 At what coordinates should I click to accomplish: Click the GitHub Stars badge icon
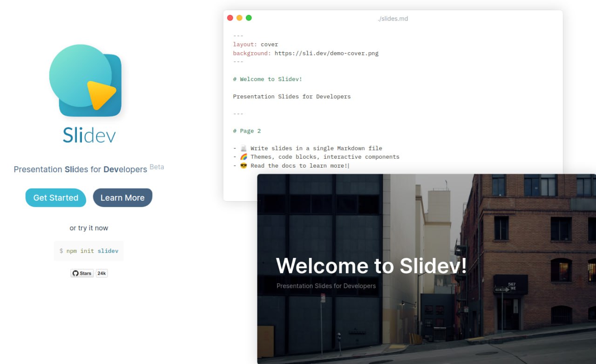(82, 273)
